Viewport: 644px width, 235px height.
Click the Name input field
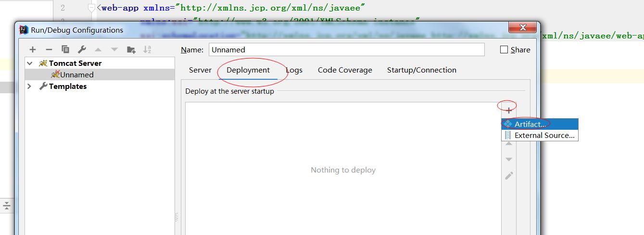[347, 49]
